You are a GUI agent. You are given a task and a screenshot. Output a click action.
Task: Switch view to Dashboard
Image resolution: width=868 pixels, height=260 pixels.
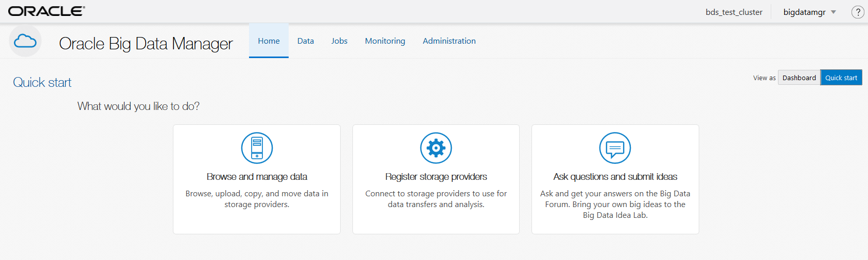799,78
